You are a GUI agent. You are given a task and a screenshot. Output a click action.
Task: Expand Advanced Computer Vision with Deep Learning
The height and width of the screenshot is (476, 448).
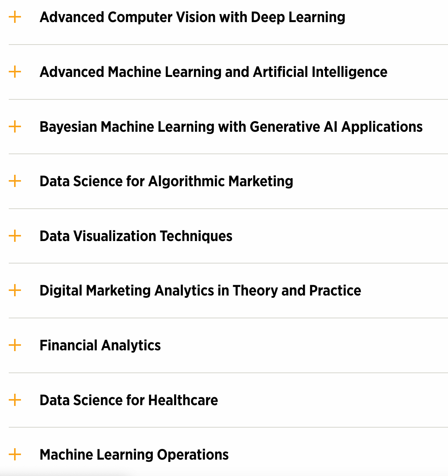point(192,18)
